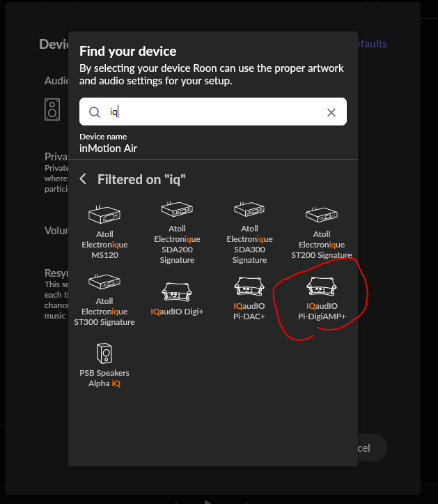Click the speaker icon in the background Audio section
This screenshot has height=504, width=438.
[52, 109]
